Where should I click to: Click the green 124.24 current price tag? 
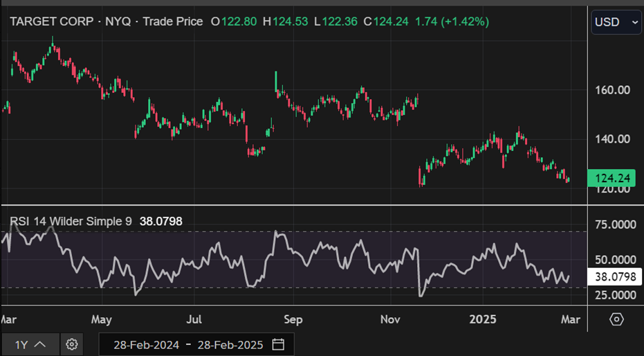611,179
